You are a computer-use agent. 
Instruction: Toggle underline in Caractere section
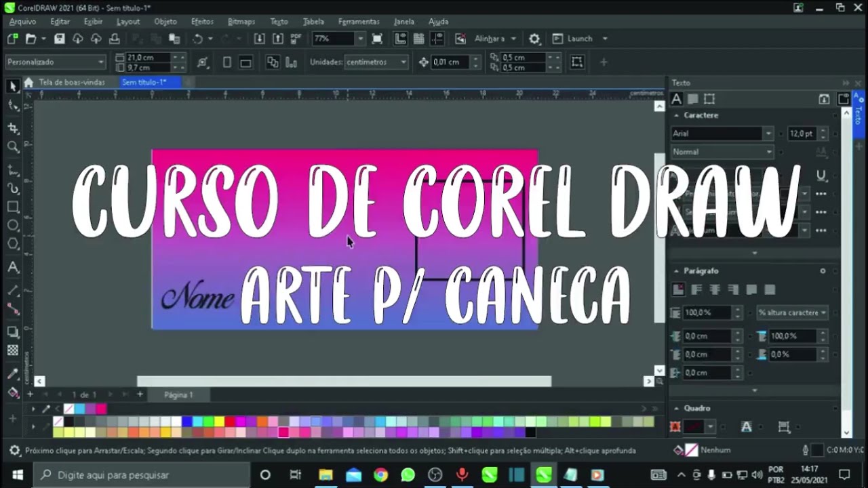pos(821,175)
